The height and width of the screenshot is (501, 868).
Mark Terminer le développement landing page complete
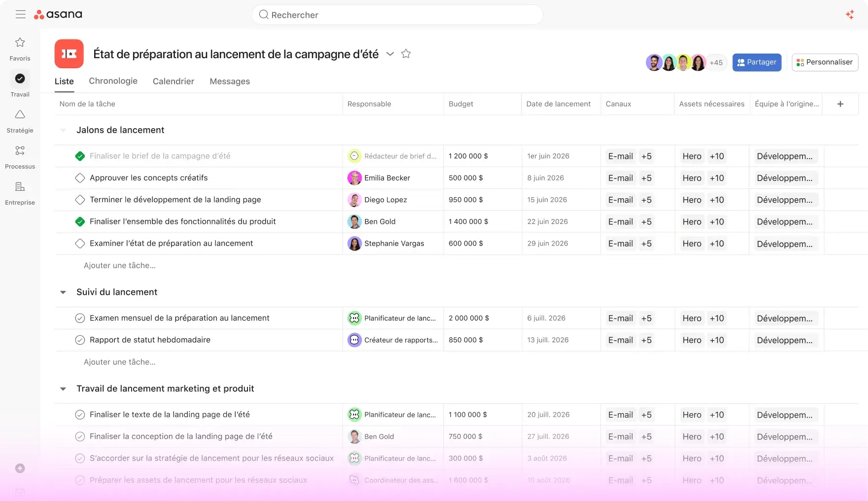(x=80, y=200)
